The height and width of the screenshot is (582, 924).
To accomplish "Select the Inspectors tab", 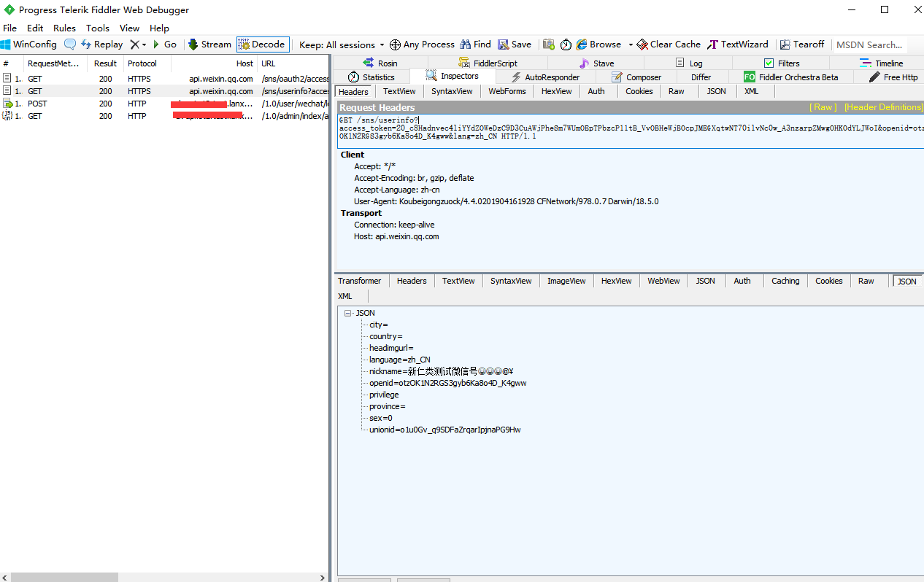I will point(452,77).
